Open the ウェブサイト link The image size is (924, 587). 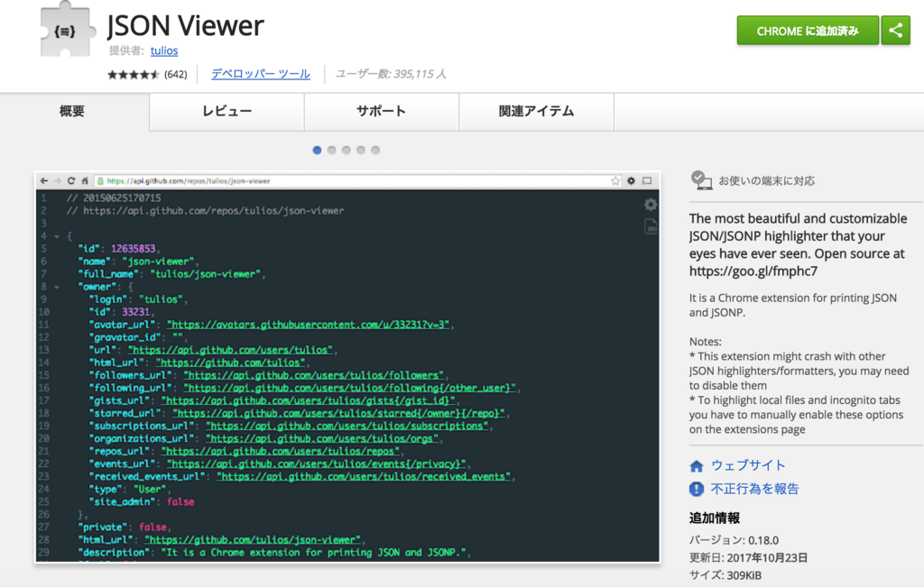[x=748, y=465]
